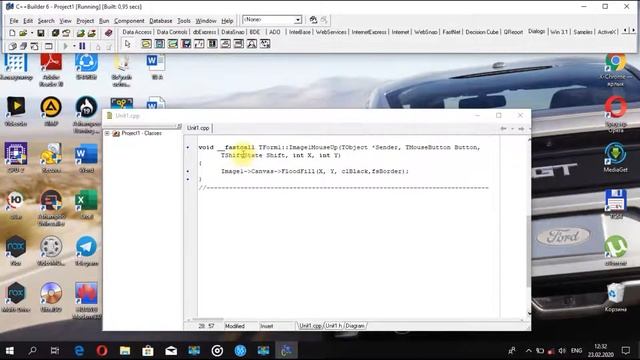Switch to Data Access palette tab
640x360 pixels.
click(x=137, y=32)
